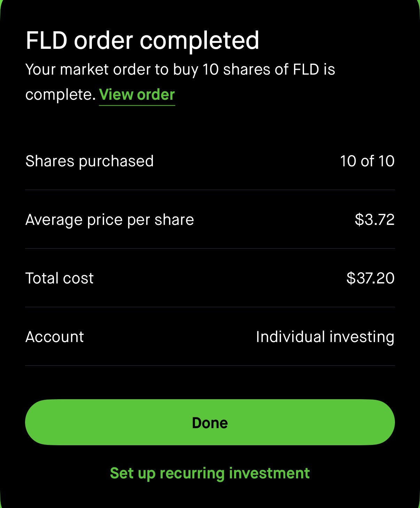Tap the Individual investing account value
Image resolution: width=420 pixels, height=508 pixels.
click(325, 337)
